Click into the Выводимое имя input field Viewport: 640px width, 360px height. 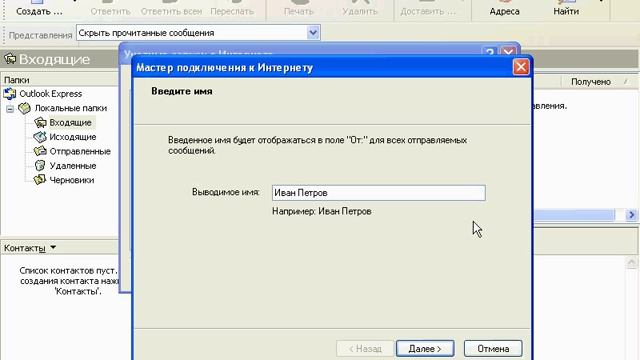(378, 193)
